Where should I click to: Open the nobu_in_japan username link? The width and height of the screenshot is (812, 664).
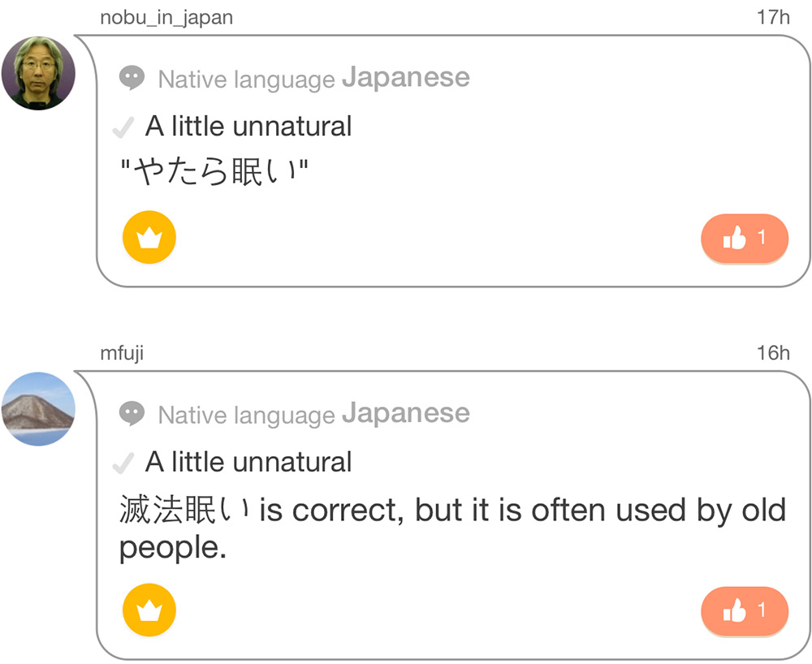[166, 18]
